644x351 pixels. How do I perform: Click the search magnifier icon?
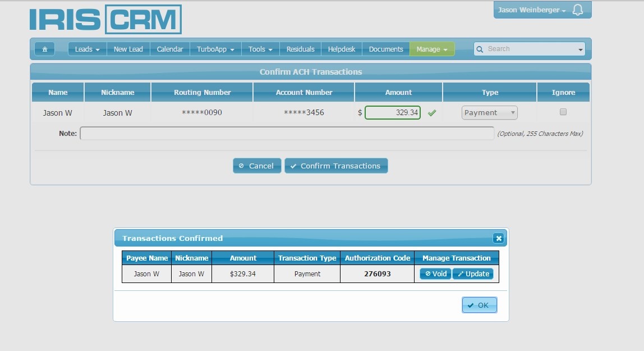click(x=480, y=49)
